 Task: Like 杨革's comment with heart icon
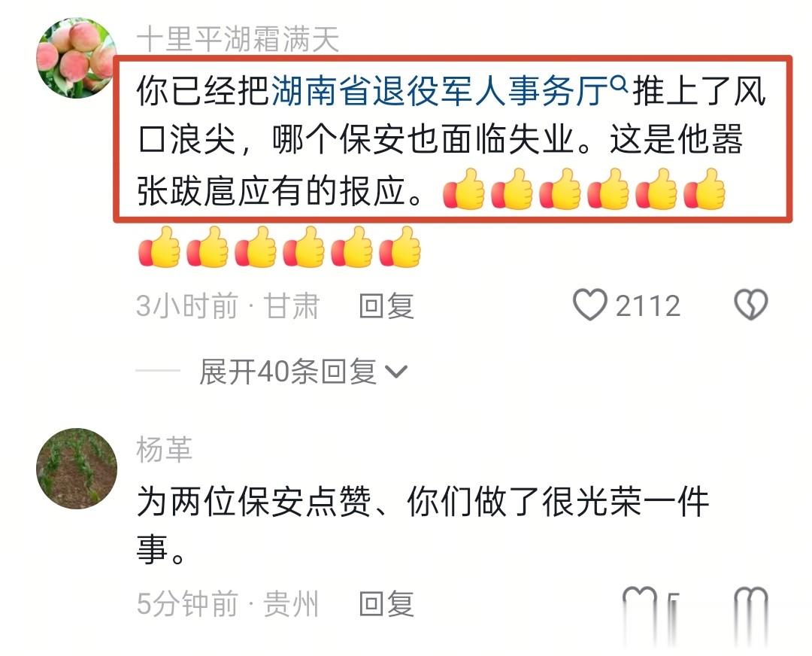(x=640, y=603)
